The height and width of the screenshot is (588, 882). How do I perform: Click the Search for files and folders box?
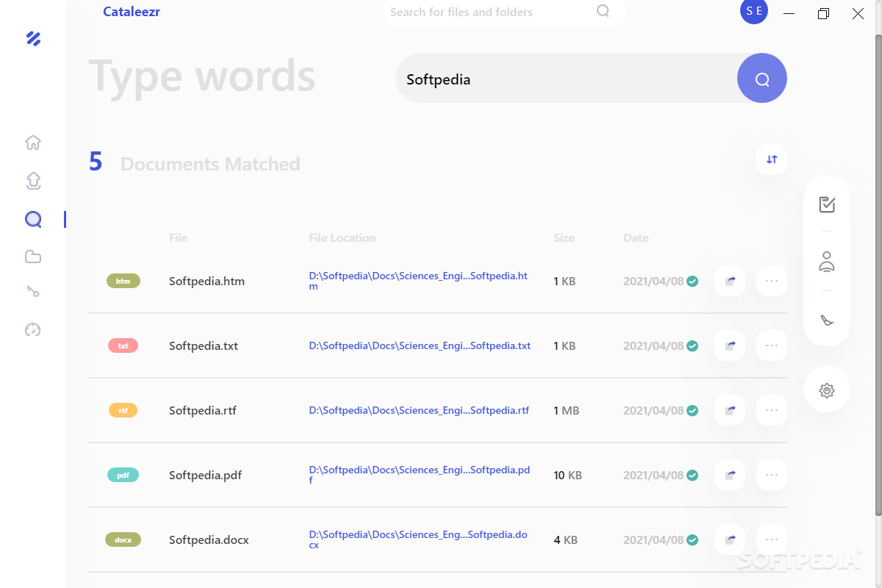point(505,12)
